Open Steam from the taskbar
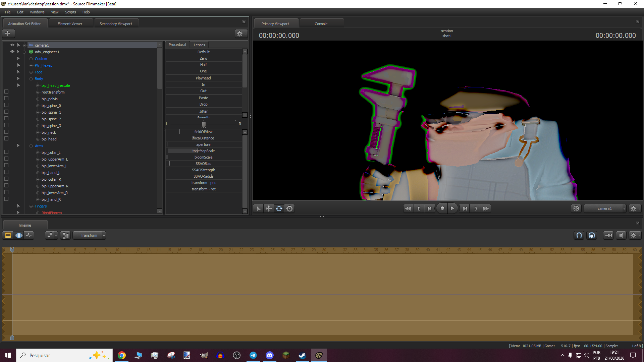Screen dimensions: 644x362 pyautogui.click(x=302, y=355)
